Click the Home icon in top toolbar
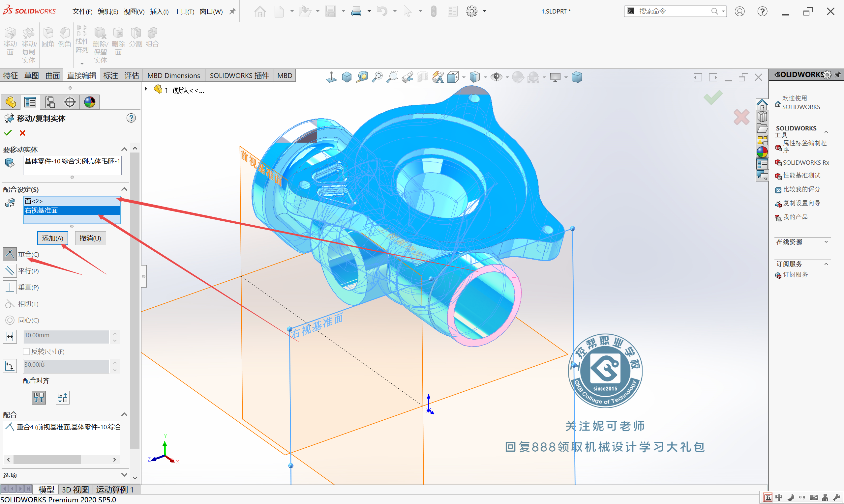844x504 pixels. click(260, 11)
